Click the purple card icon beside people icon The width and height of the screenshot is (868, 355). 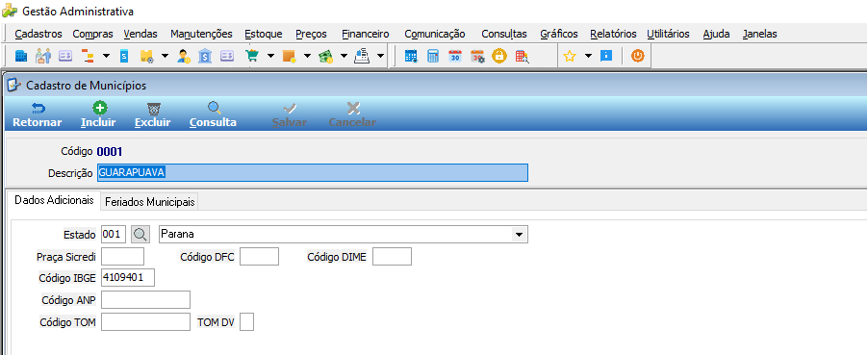65,56
